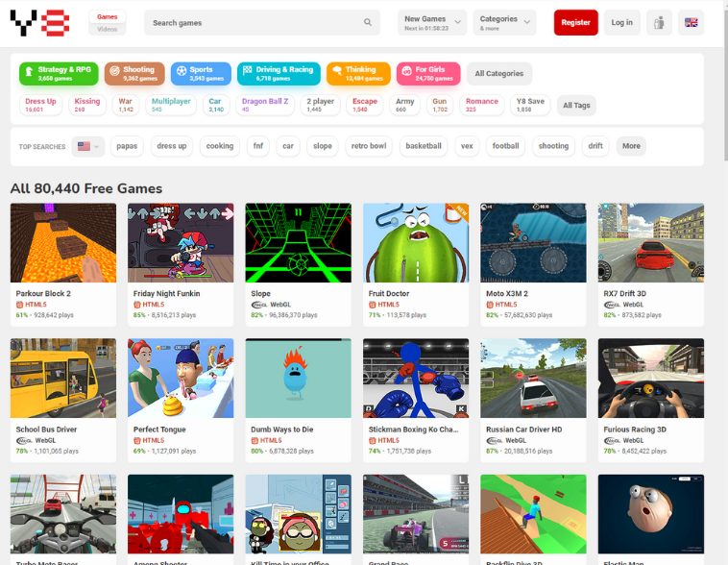728x565 pixels.
Task: Select the Dragon Ball Z tag
Action: coord(265,105)
